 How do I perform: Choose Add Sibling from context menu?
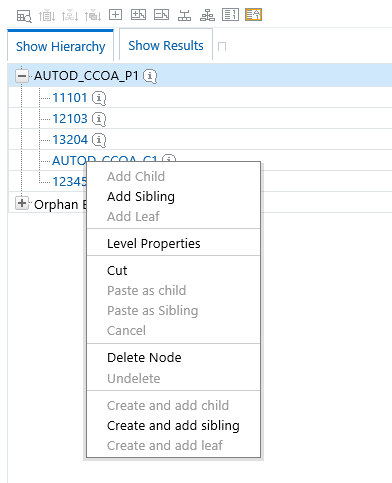(141, 197)
